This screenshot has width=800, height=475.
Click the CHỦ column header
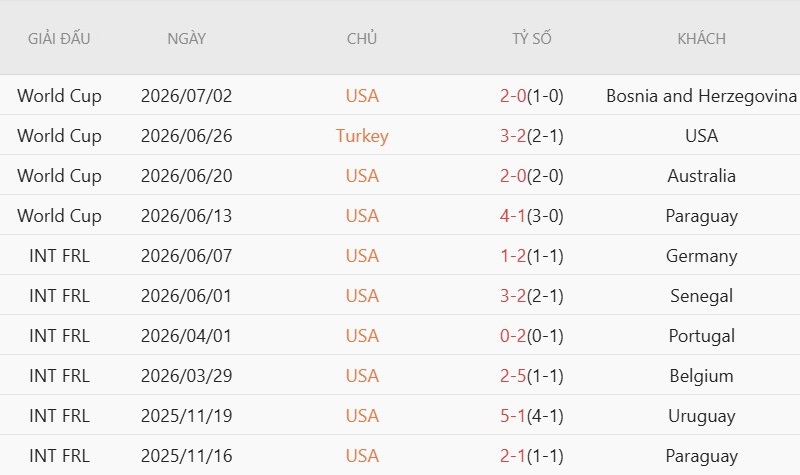362,38
